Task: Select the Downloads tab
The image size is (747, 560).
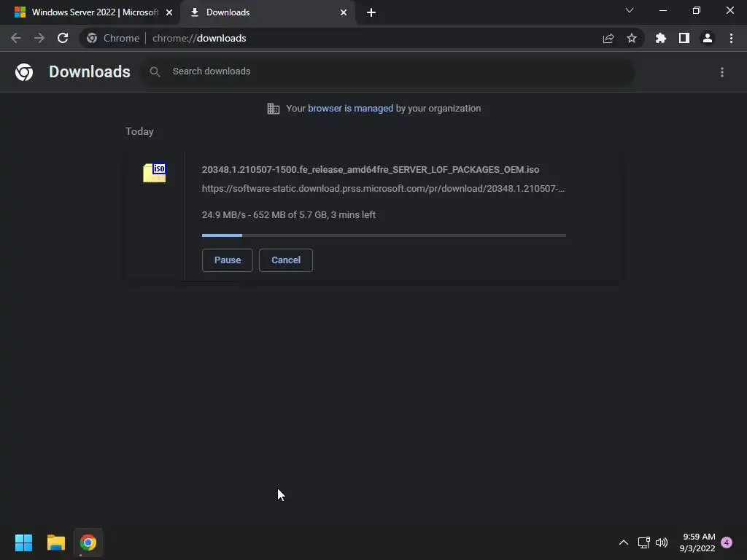Action: coord(267,12)
